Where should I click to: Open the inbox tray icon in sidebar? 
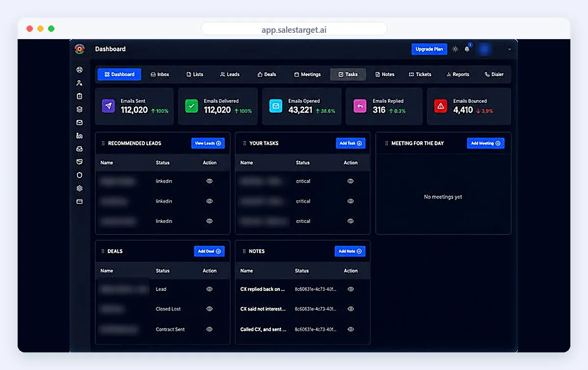[79, 149]
